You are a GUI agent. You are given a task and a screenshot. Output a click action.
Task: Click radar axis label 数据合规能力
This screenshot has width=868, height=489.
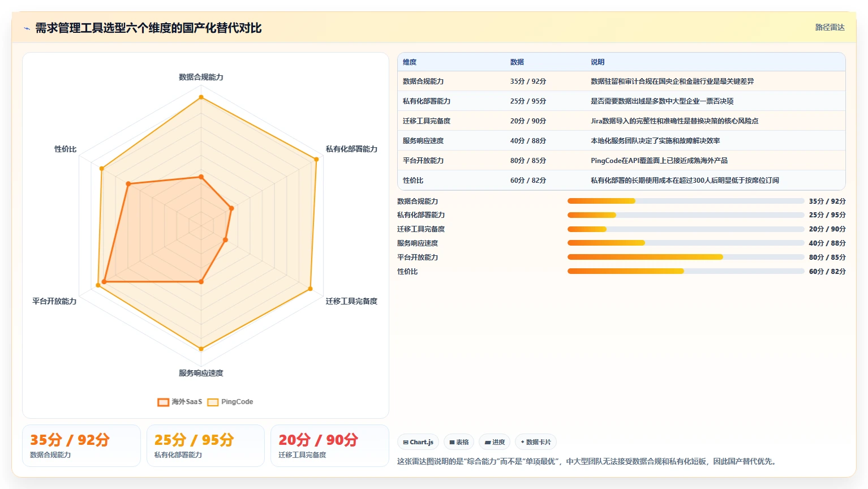pos(201,77)
